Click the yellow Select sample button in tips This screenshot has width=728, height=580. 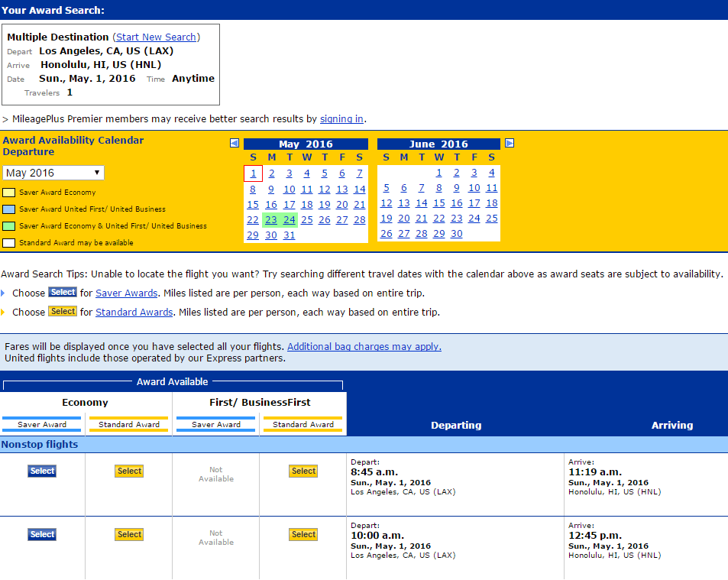point(63,311)
